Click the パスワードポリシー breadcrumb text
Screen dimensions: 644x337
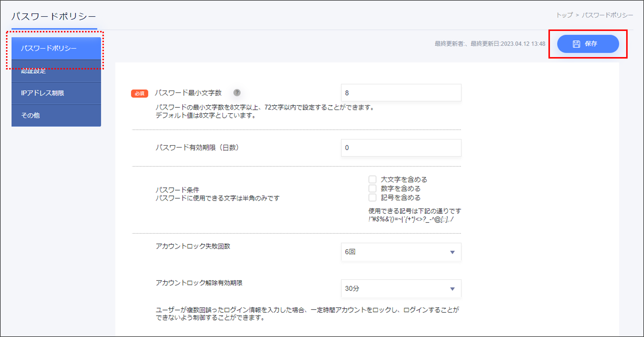click(x=607, y=15)
